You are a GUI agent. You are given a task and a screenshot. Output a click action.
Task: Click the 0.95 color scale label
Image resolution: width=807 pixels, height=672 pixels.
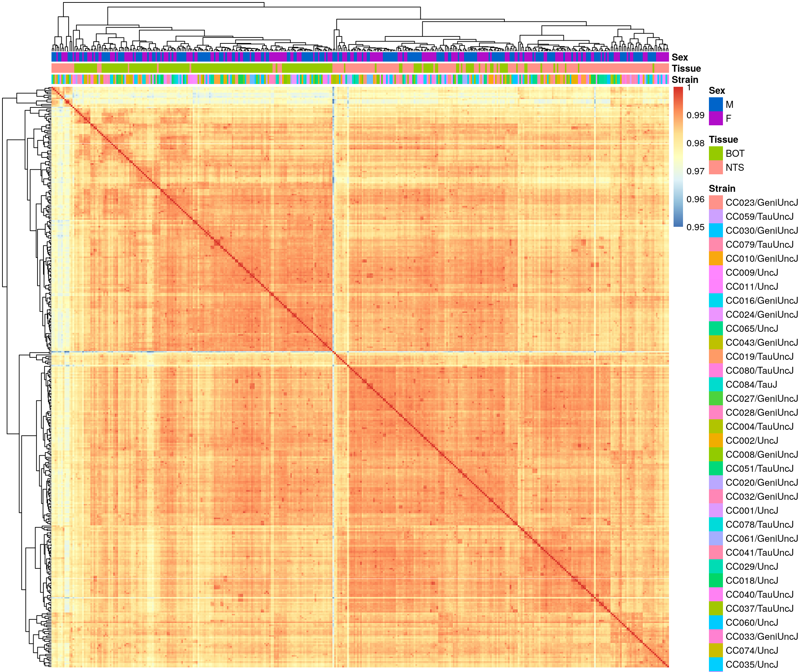(x=695, y=227)
